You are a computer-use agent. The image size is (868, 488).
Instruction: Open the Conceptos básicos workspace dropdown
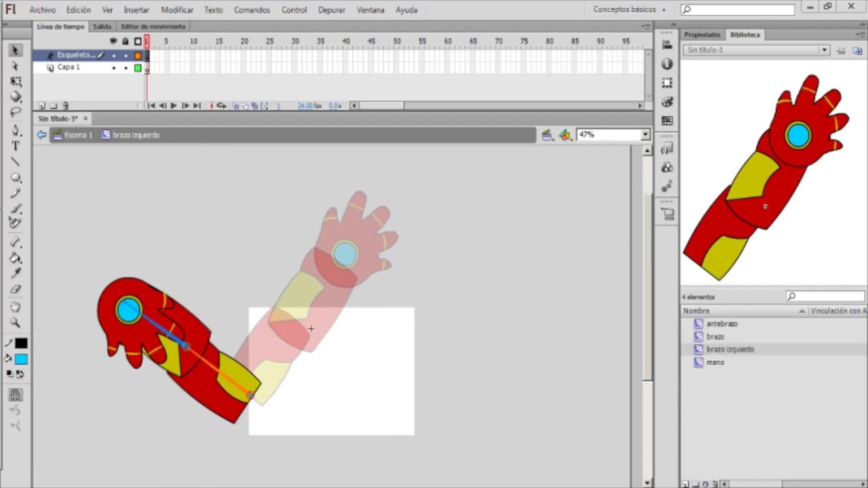click(x=629, y=9)
